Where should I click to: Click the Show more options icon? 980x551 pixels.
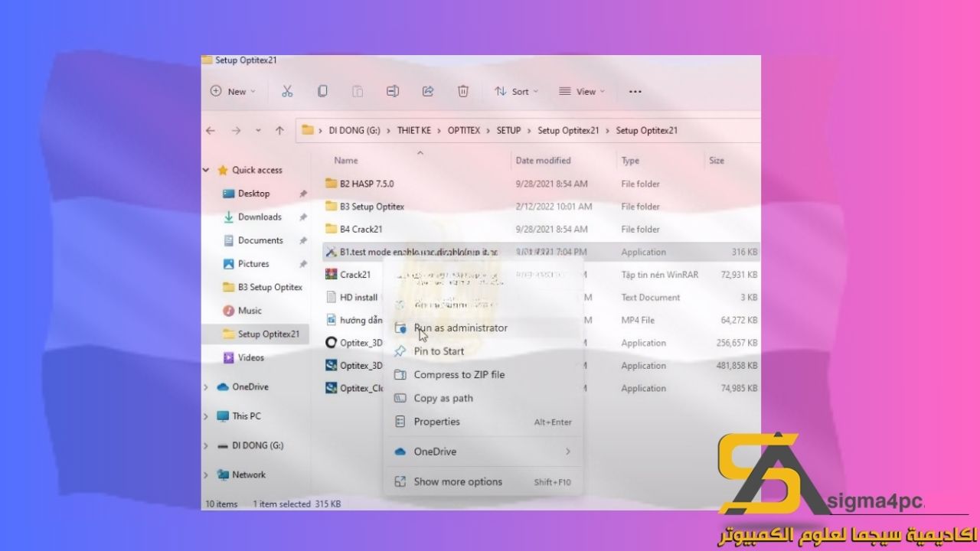coord(400,481)
